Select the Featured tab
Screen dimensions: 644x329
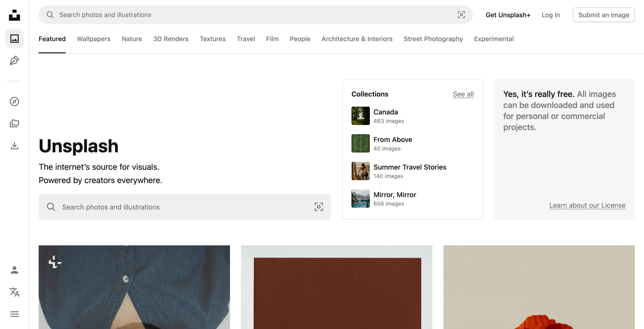[x=52, y=39]
